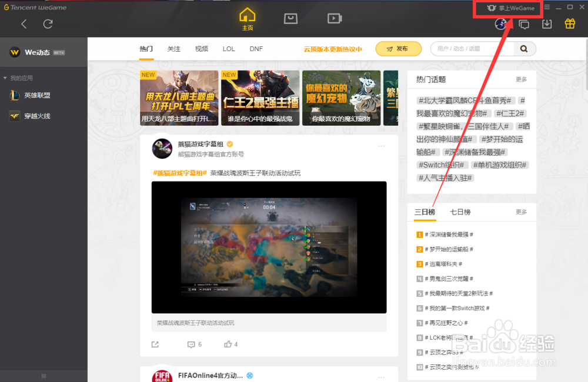Image resolution: width=588 pixels, height=382 pixels.
Task: Open the FIFAOnline4 avatar
Action: [x=162, y=376]
